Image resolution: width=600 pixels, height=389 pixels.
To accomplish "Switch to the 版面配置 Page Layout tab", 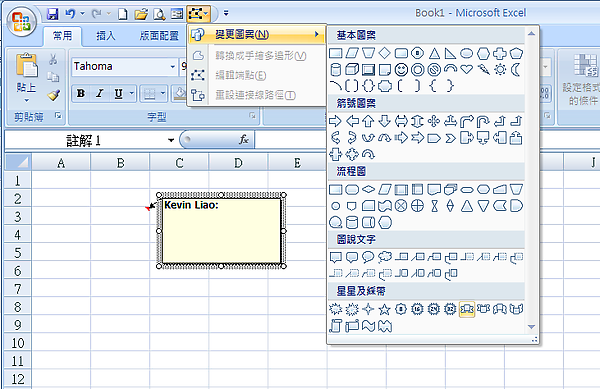I will (159, 36).
